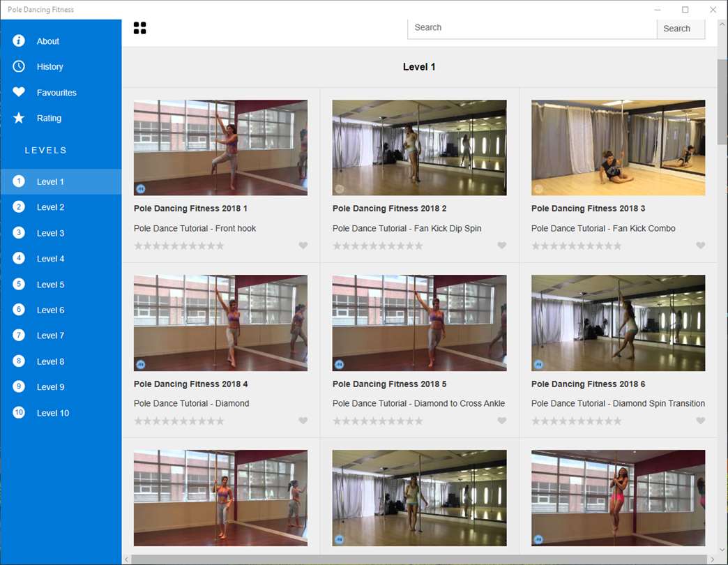The width and height of the screenshot is (728, 565).
Task: Go to Level 3 label
Action: click(x=51, y=233)
